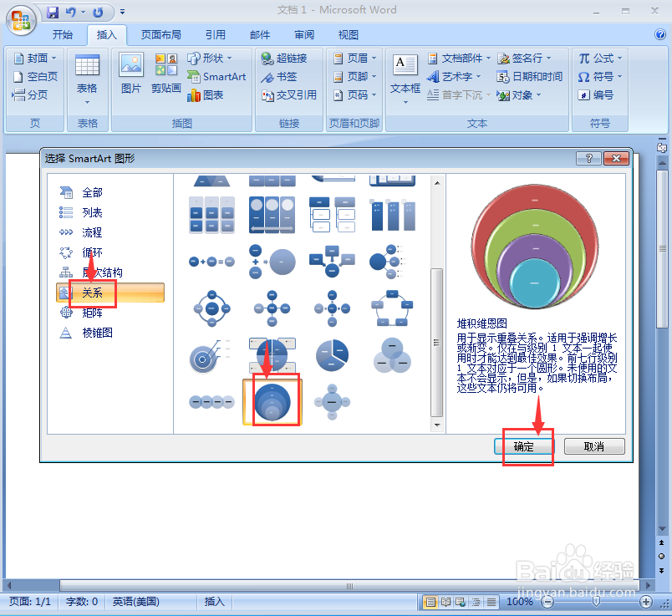This screenshot has width=672, height=616.
Task: Click SmartArt button in ribbon
Action: click(216, 77)
